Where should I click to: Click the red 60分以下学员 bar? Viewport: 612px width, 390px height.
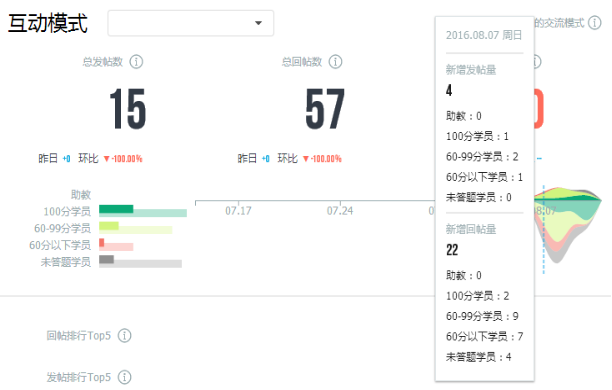[101, 243]
